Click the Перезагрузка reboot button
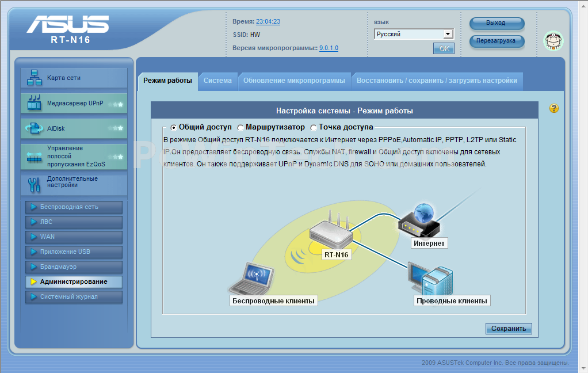This screenshot has width=588, height=373. (497, 41)
